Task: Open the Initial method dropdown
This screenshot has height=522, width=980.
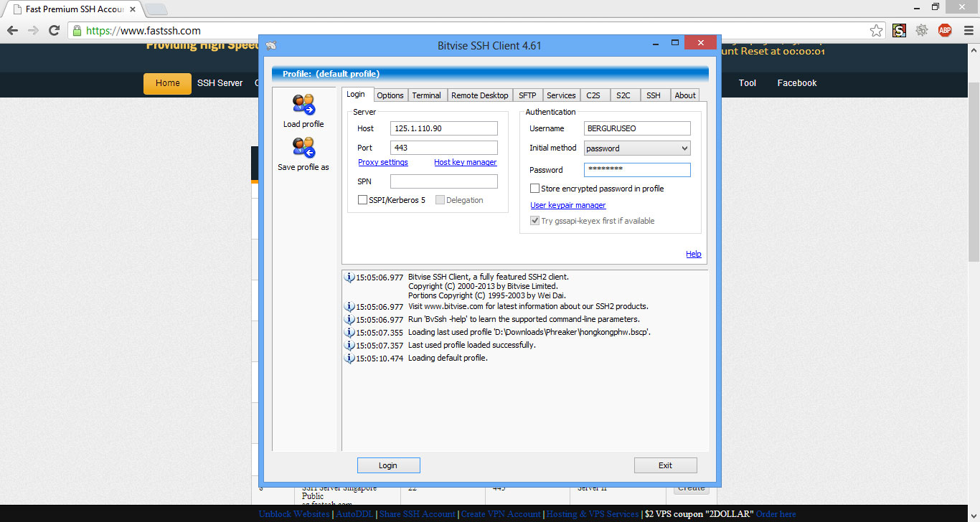Action: pos(637,148)
